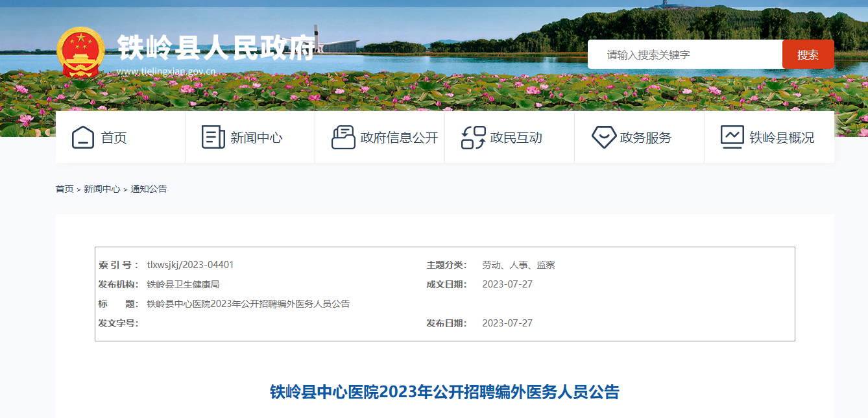Click the exchange icon beside 政民互动

(474, 138)
